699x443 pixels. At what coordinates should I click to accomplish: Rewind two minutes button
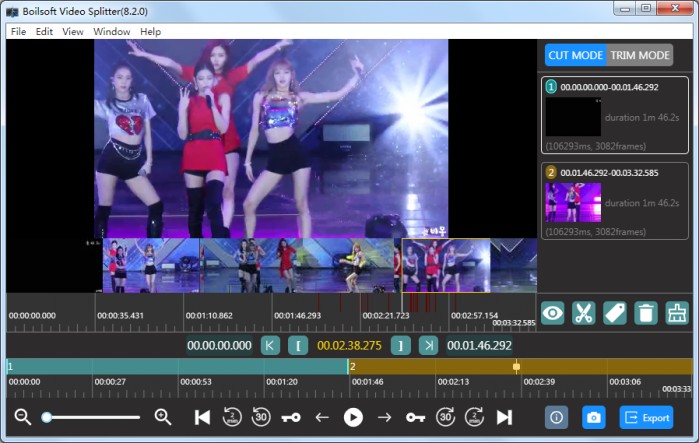coord(232,417)
